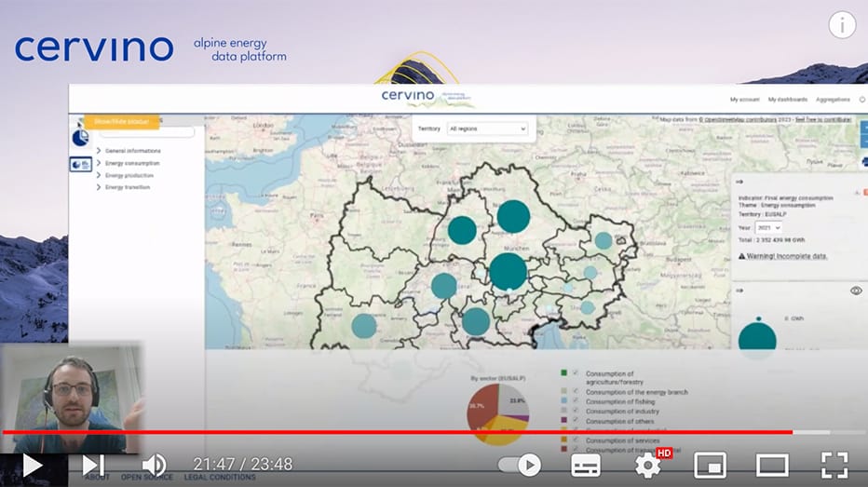
Task: Click the green agriculture/forestry color swatch
Action: tap(564, 373)
